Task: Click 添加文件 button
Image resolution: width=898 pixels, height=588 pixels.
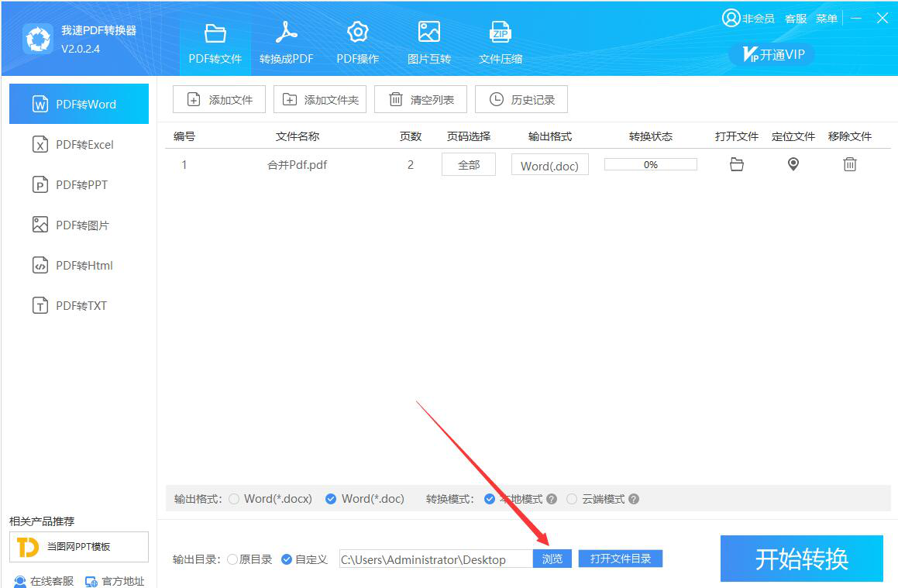Action: [x=219, y=100]
